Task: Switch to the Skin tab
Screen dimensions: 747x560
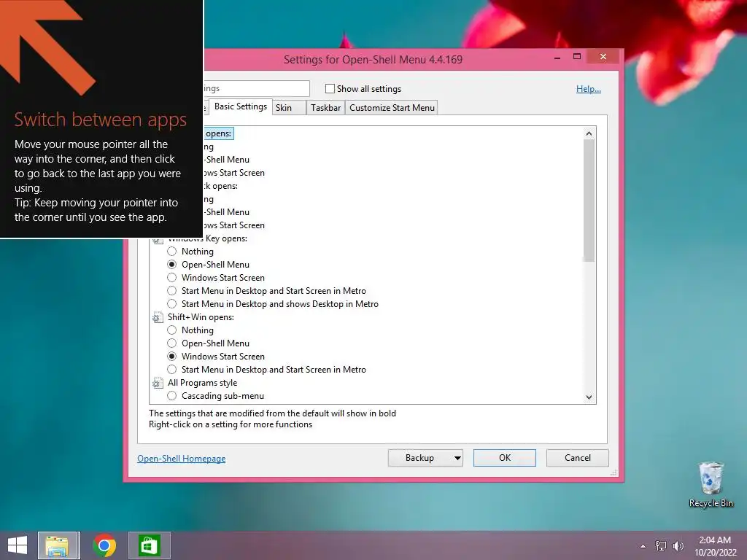Action: coord(289,108)
